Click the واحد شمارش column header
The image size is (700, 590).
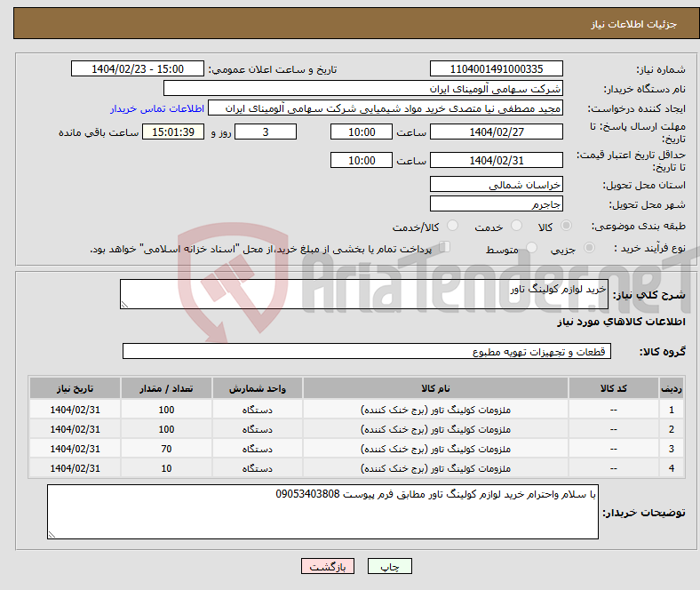258,388
